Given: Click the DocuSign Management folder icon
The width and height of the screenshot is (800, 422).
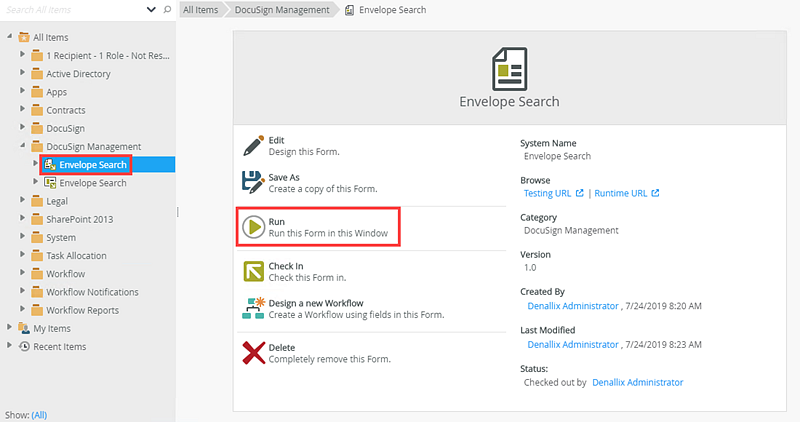Looking at the screenshot, I should (37, 147).
